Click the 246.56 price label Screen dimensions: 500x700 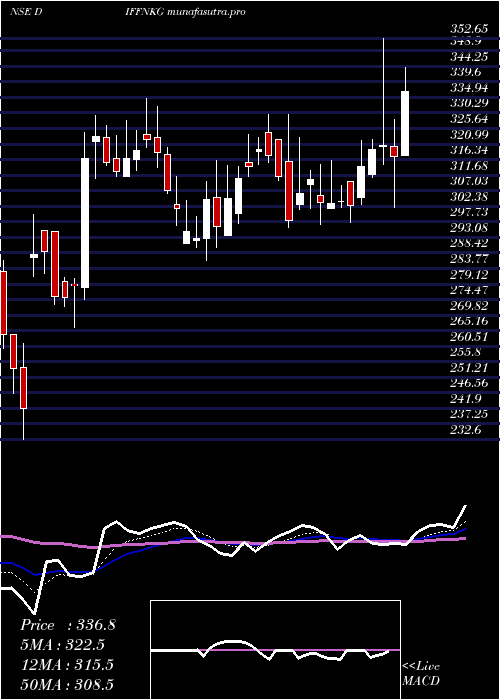(x=469, y=384)
